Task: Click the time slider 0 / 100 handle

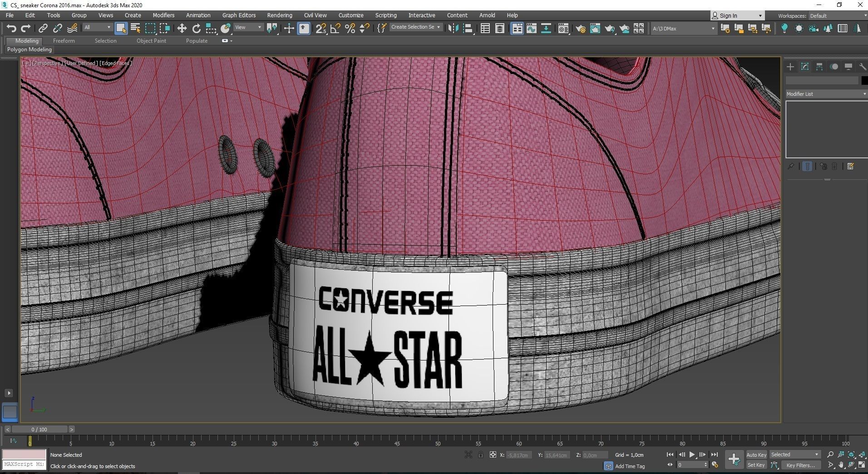Action: pos(39,429)
